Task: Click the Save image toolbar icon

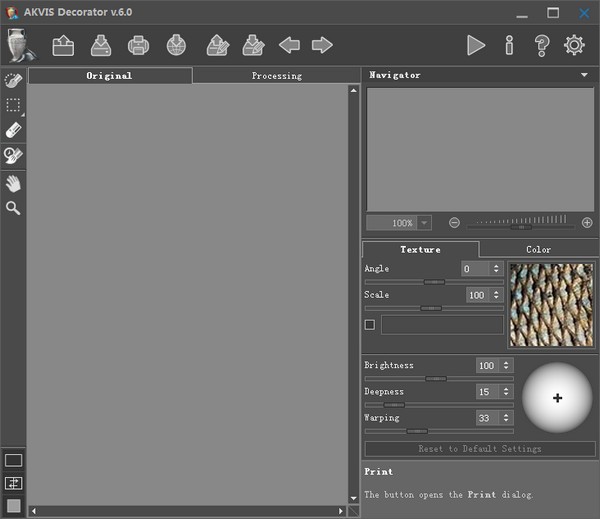Action: (101, 45)
